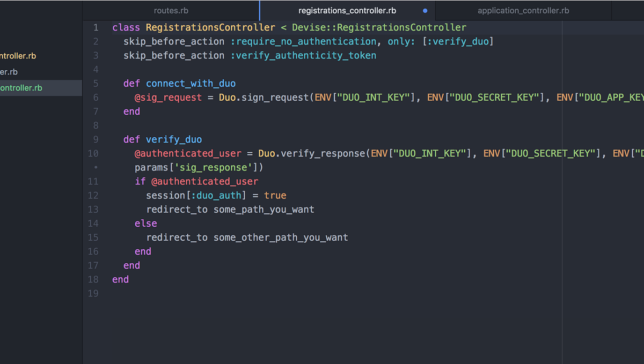Click line number 10 in the gutter

93,153
